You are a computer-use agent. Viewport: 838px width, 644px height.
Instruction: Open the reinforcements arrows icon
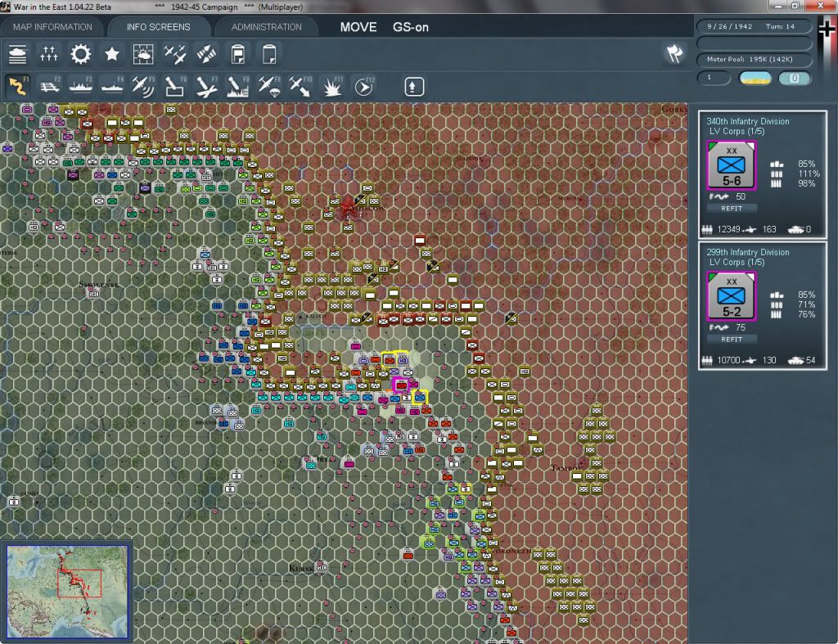point(206,55)
